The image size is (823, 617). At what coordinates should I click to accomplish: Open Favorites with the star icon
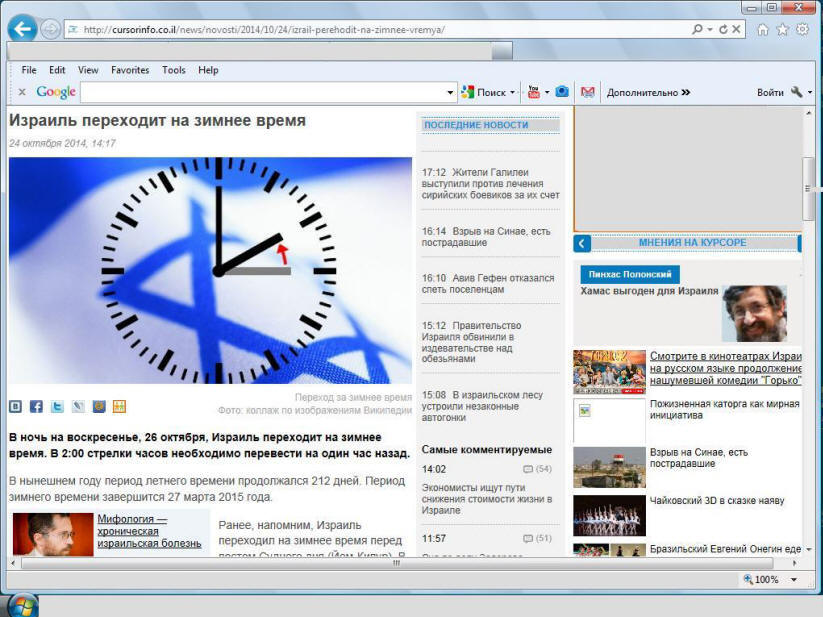pyautogui.click(x=783, y=30)
